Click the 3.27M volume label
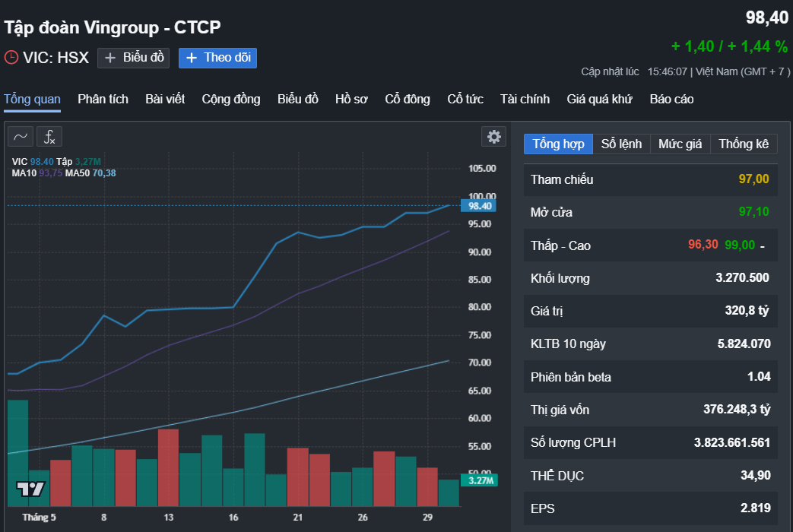Screen dimensions: 793x532 480,480
